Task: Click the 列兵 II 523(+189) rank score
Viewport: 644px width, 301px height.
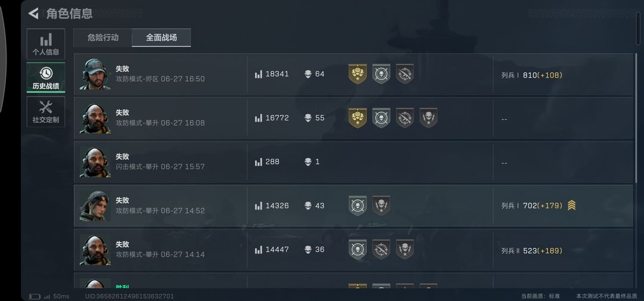Action: (x=531, y=251)
